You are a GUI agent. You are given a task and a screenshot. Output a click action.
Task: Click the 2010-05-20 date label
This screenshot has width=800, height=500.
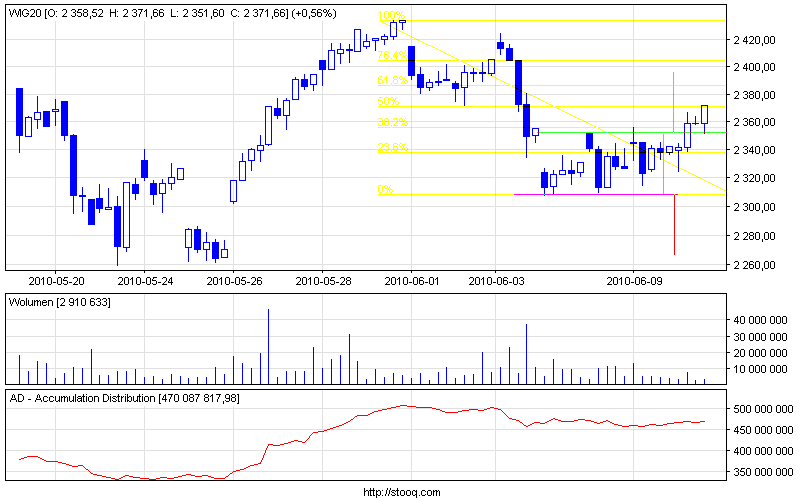(56, 281)
